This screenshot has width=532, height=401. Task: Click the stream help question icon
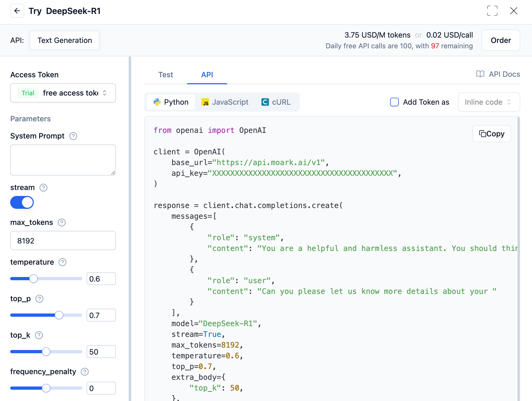pos(43,188)
